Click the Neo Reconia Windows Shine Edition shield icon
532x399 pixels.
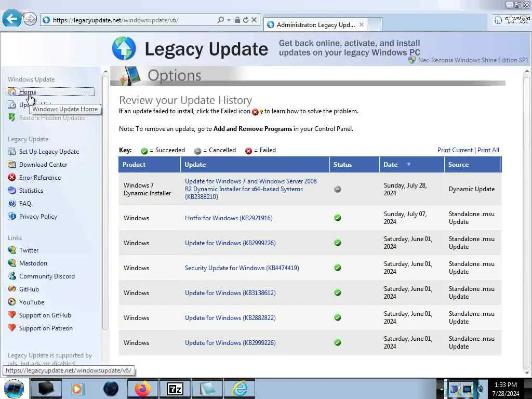(412, 60)
